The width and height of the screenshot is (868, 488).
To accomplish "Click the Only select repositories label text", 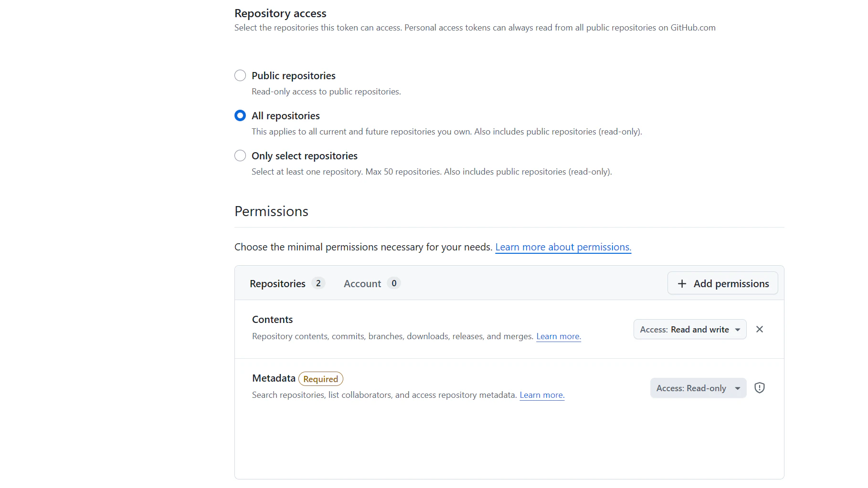I will click(x=305, y=156).
